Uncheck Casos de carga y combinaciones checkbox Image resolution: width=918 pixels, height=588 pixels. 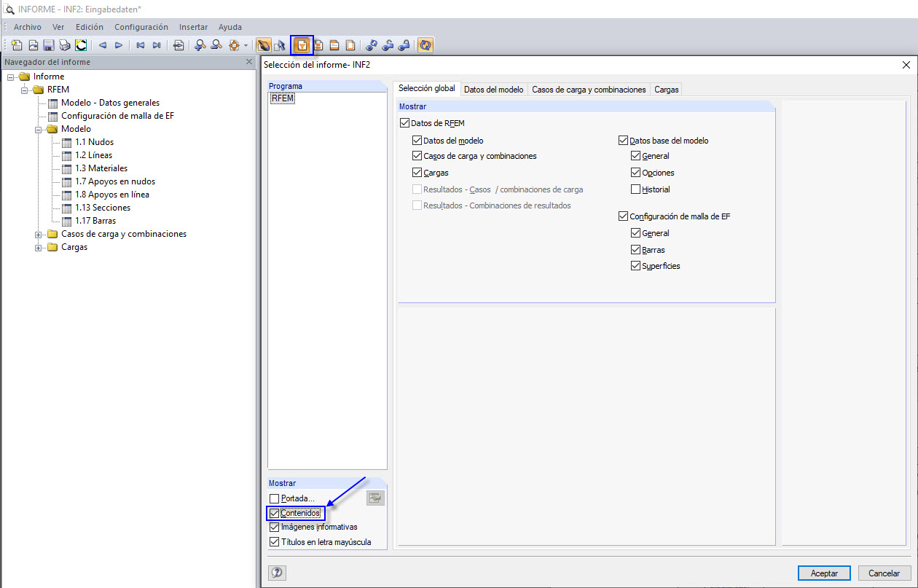point(417,156)
